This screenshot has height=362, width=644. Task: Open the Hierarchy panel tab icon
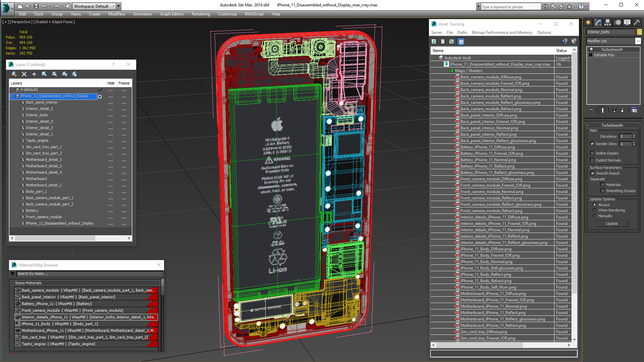[x=607, y=22]
